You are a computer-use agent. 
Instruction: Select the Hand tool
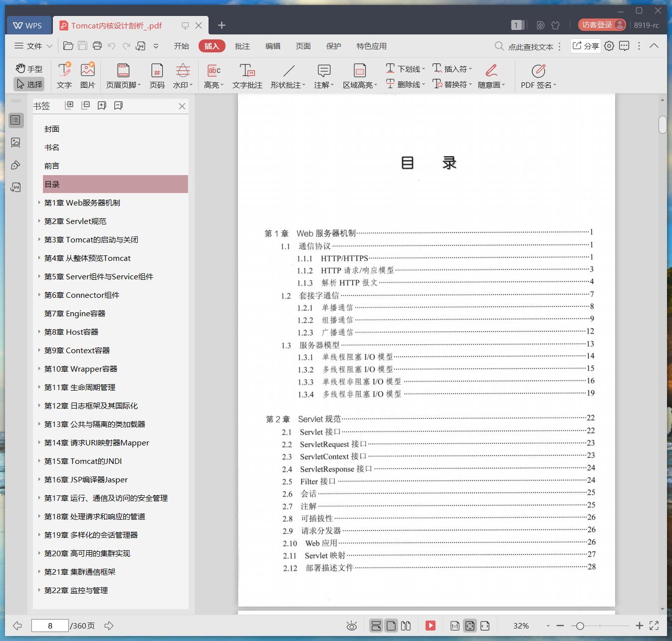tap(29, 68)
